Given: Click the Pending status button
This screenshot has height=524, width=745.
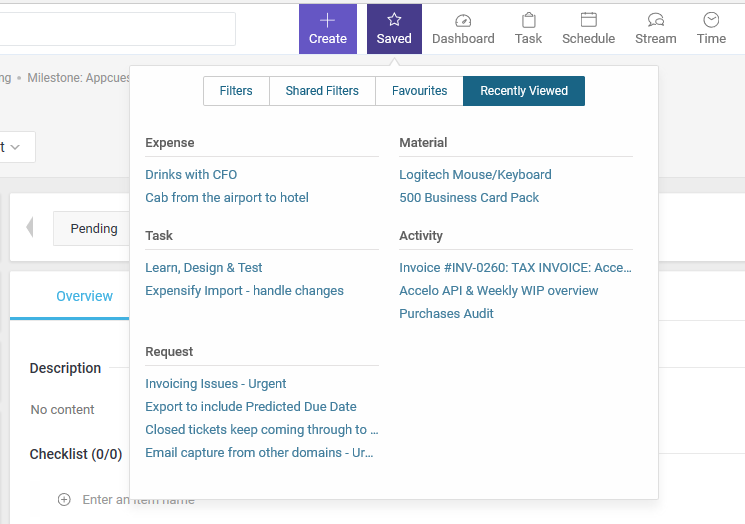Looking at the screenshot, I should (x=91, y=229).
